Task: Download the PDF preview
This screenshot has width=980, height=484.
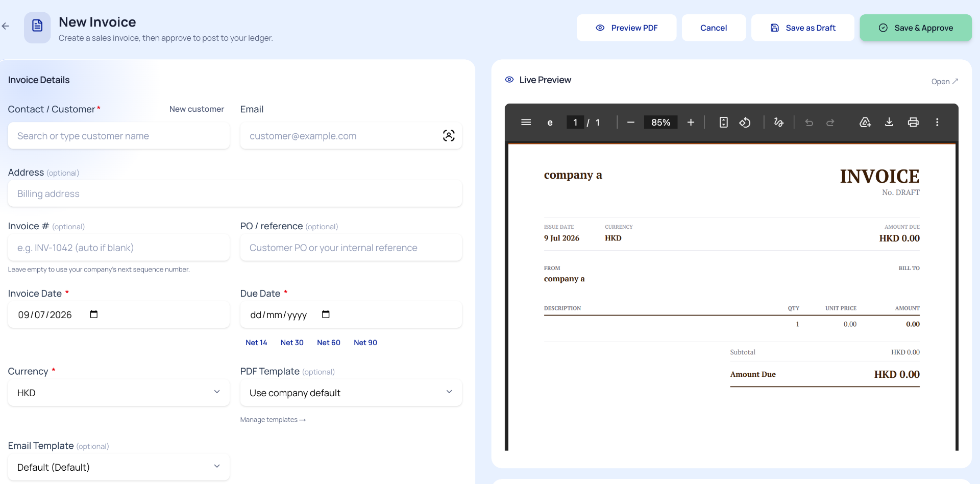Action: 889,123
